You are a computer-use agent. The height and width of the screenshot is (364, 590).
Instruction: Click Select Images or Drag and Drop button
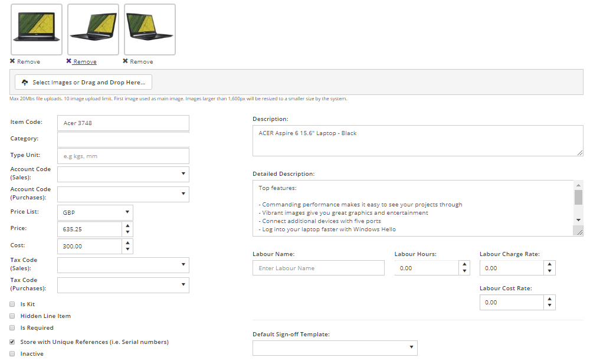coord(83,82)
